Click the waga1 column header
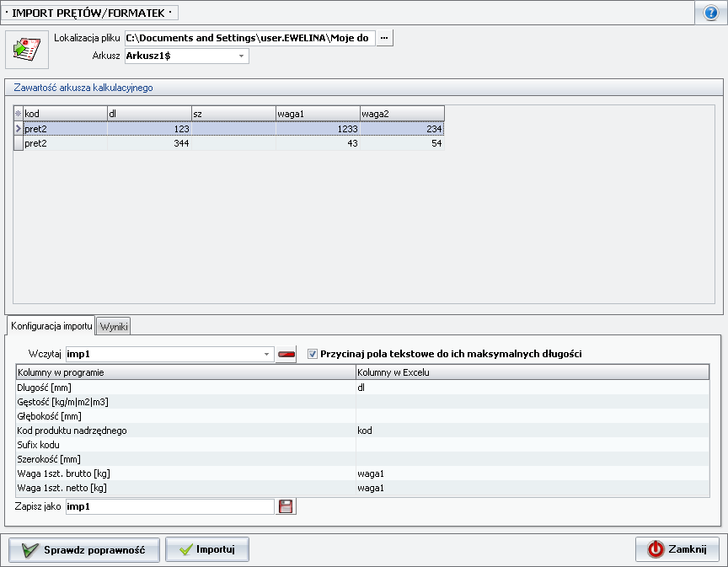The image size is (728, 567). pos(317,113)
